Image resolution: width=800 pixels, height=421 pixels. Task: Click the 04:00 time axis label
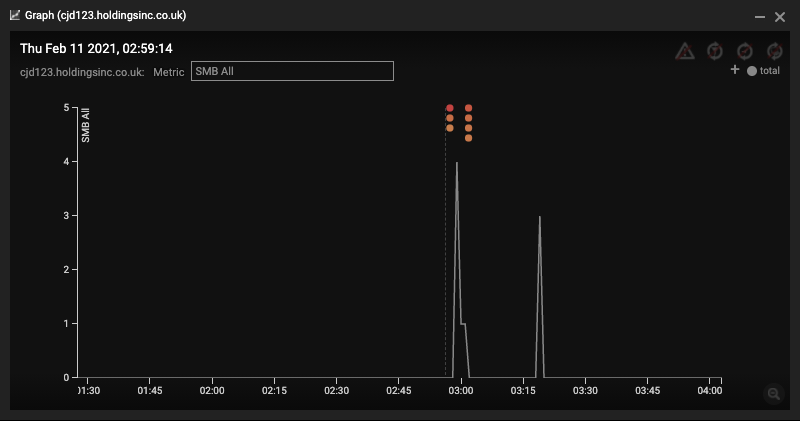[710, 390]
